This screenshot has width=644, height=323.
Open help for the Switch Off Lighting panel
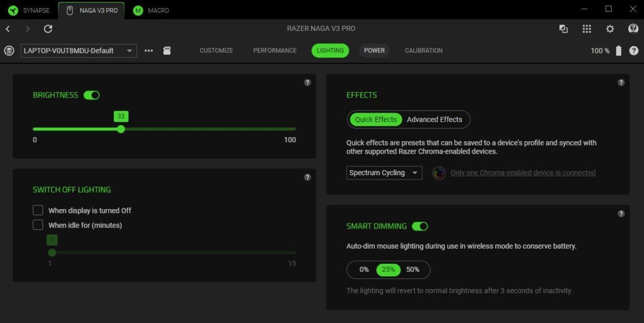point(307,177)
